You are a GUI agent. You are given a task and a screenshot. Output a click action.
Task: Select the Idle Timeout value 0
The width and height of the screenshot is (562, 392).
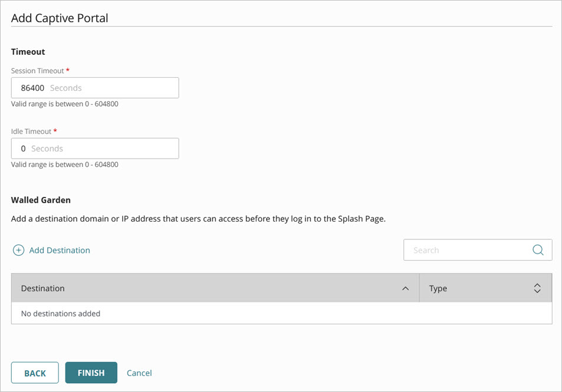(x=22, y=148)
